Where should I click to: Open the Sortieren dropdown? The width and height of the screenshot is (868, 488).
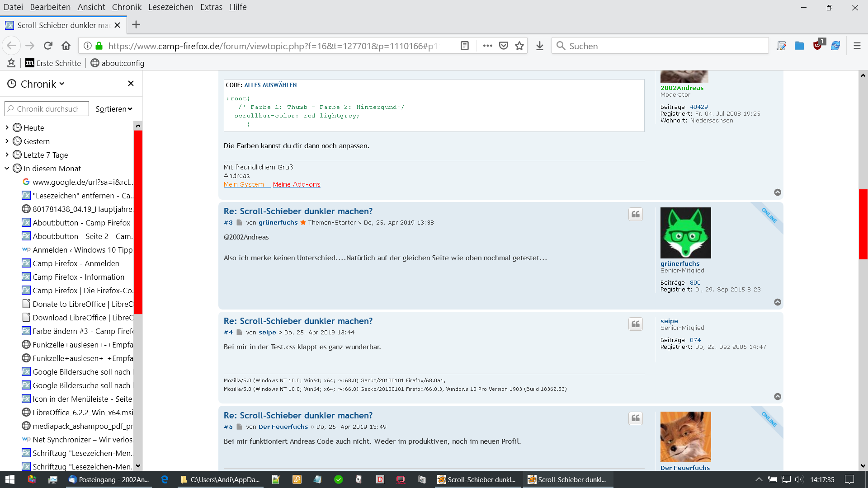click(114, 109)
